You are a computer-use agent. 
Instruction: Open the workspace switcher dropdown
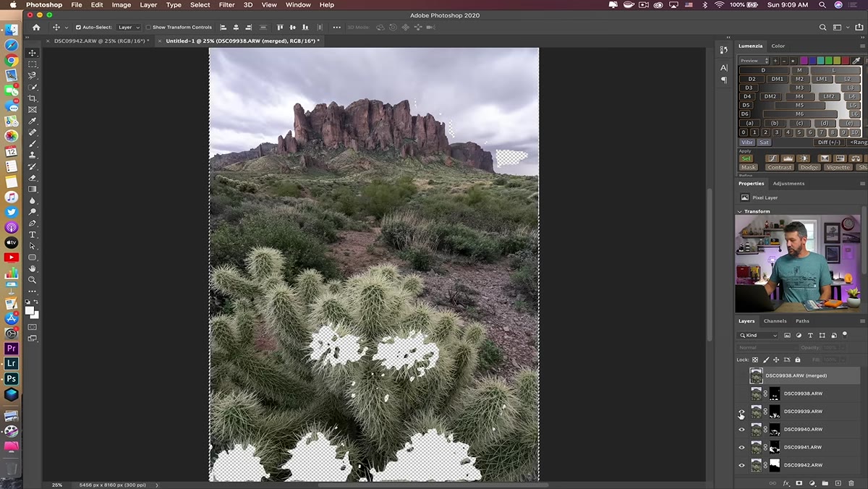(x=841, y=27)
